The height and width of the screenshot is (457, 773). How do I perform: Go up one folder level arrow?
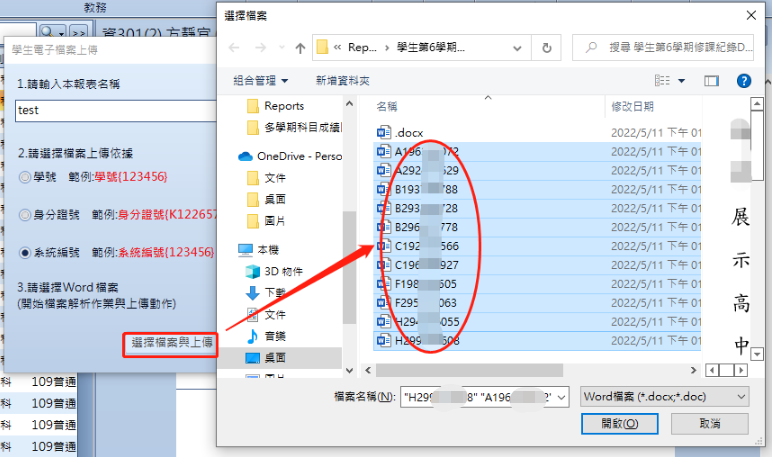click(x=300, y=48)
